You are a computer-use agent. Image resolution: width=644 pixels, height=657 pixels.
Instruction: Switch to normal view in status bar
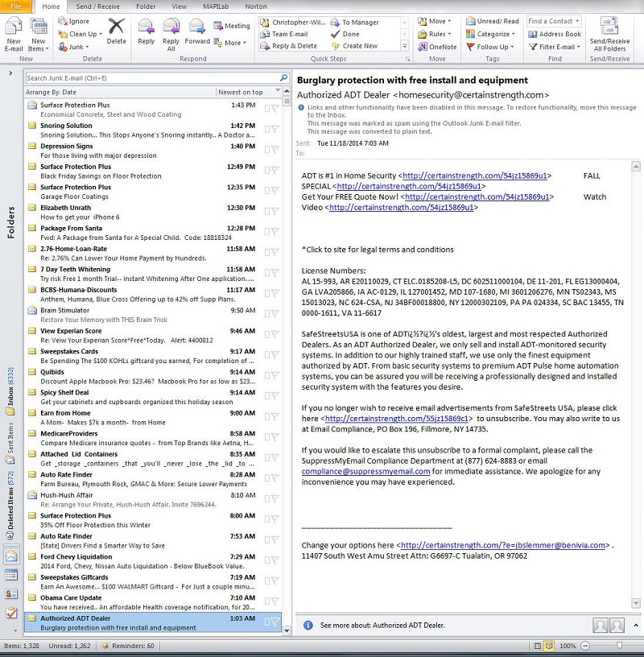537,646
